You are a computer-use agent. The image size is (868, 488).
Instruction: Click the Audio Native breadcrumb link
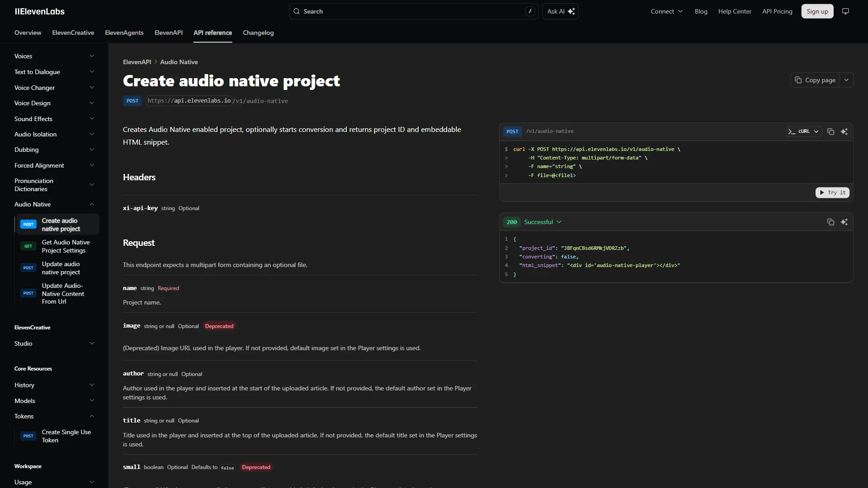pos(179,62)
